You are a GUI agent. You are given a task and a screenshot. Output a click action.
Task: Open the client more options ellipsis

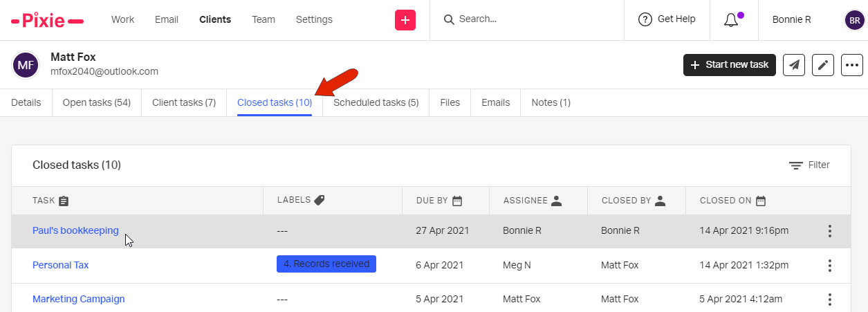click(x=852, y=65)
